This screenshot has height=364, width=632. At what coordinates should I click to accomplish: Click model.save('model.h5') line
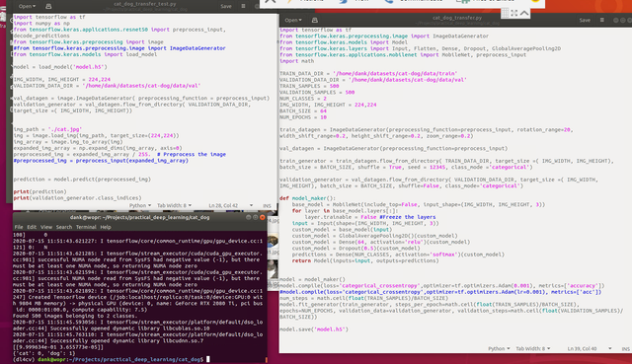click(x=314, y=328)
